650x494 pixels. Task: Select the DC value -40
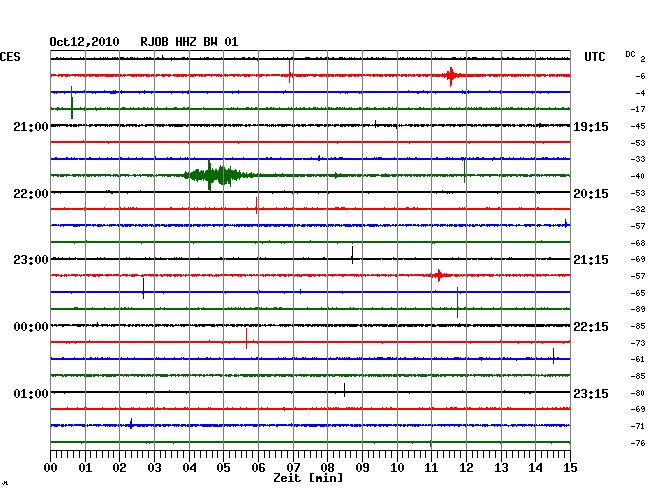pyautogui.click(x=638, y=176)
